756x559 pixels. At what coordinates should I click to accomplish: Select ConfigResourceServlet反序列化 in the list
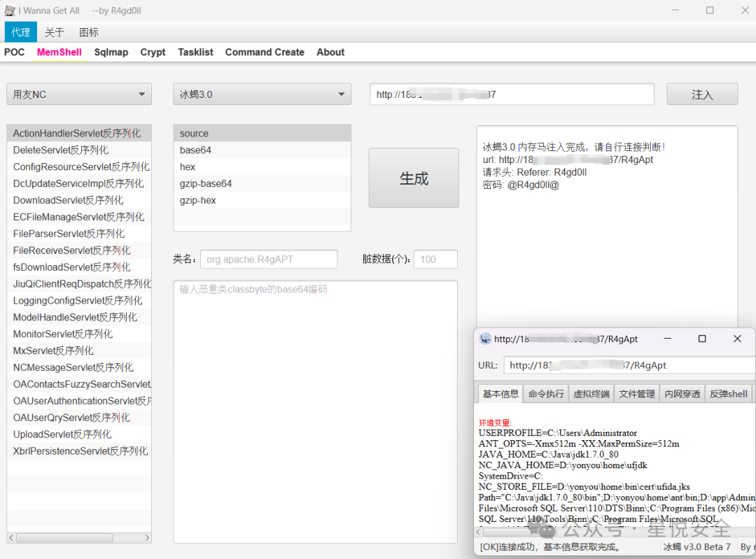[79, 167]
